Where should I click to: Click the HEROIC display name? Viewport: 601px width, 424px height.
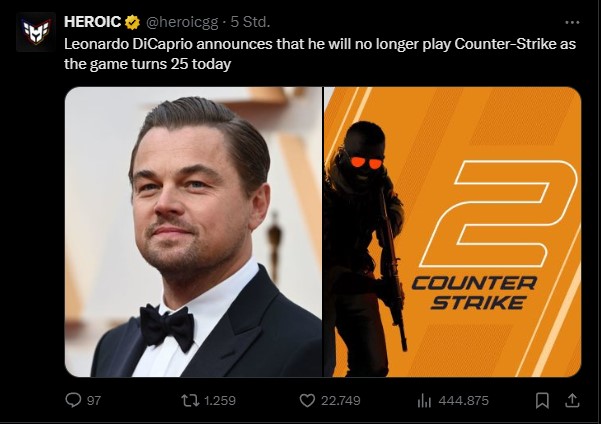[x=92, y=21]
